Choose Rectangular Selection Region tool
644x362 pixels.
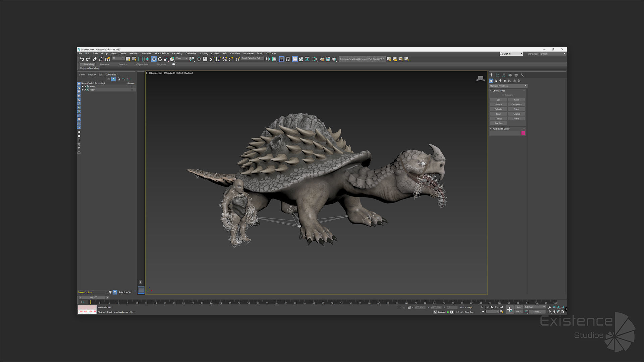click(141, 59)
